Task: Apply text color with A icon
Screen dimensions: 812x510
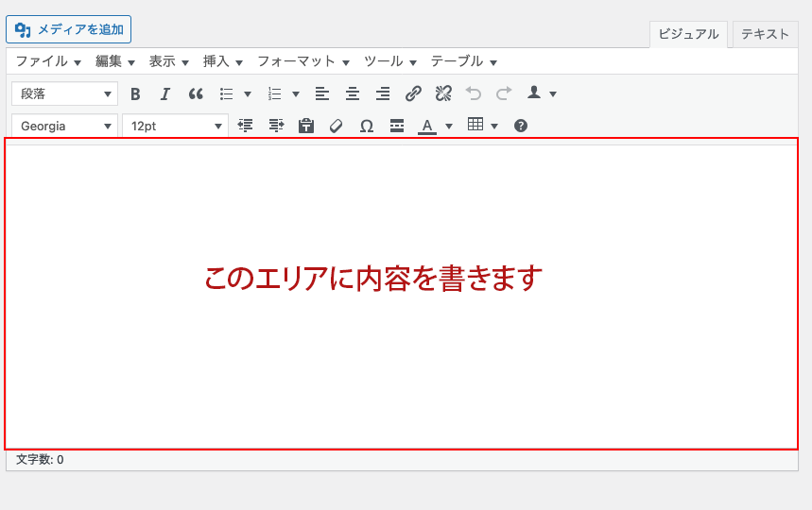Action: [x=427, y=126]
